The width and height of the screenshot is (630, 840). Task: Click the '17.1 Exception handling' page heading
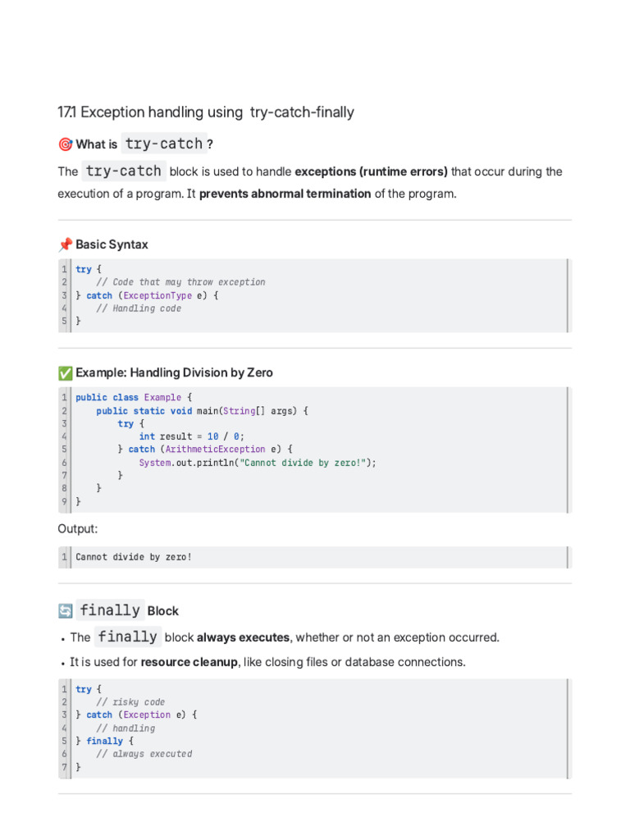tap(206, 112)
